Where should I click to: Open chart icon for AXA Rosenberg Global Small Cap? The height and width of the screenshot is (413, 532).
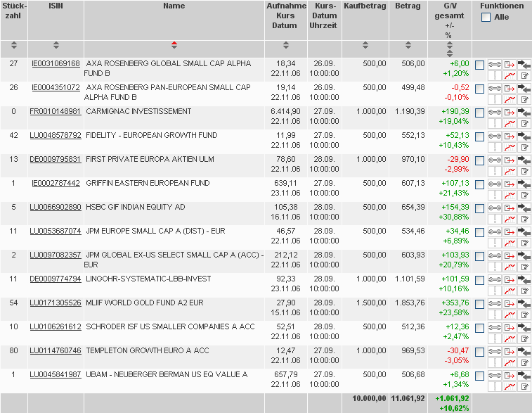510,75
